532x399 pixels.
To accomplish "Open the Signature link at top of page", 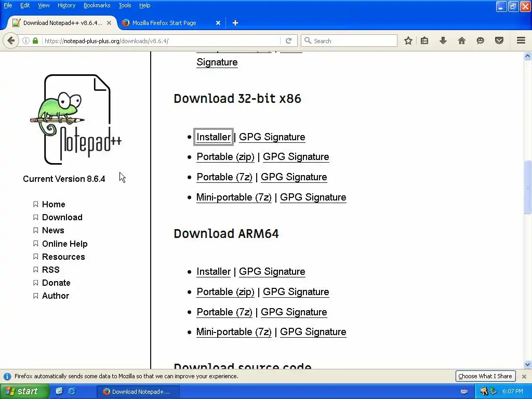I will 217,62.
